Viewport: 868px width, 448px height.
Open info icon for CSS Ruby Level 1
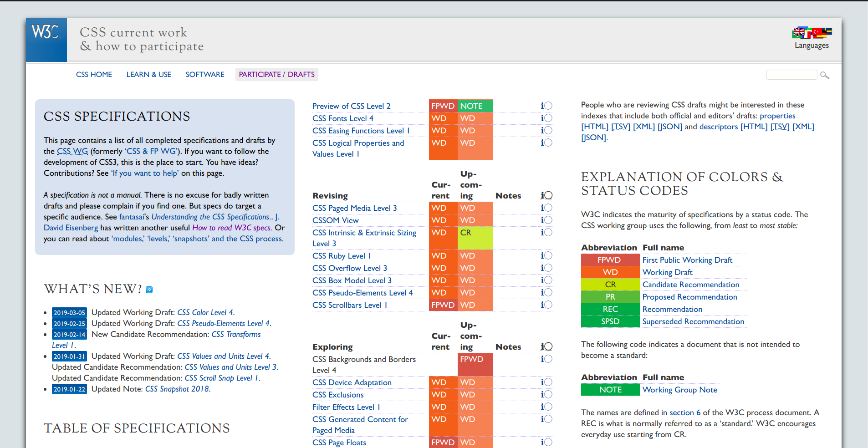click(x=546, y=255)
